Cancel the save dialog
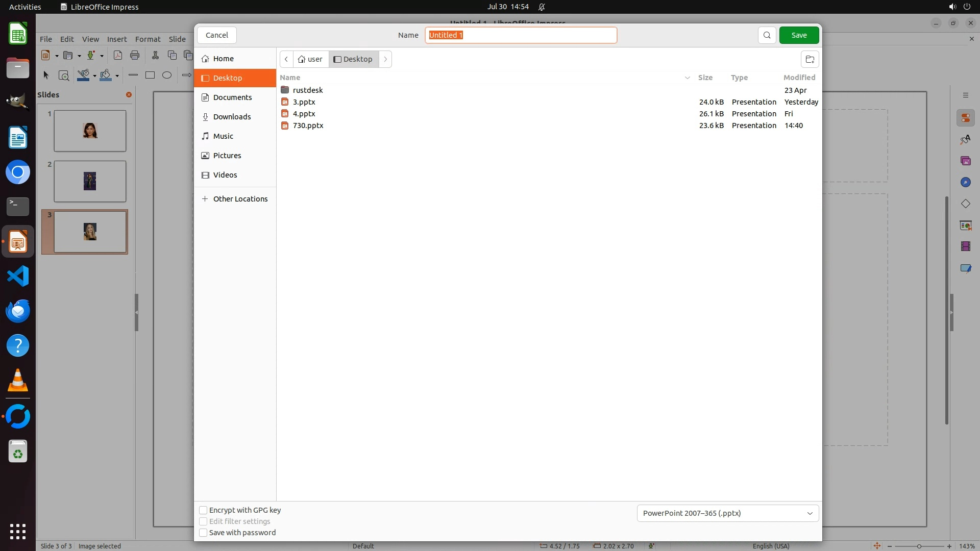 coord(216,35)
